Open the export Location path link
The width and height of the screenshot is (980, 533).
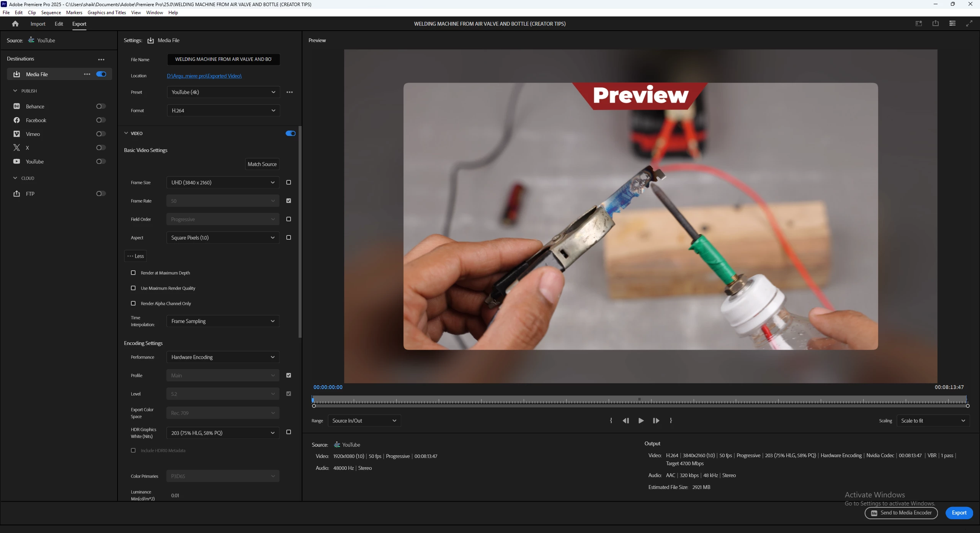click(x=204, y=76)
